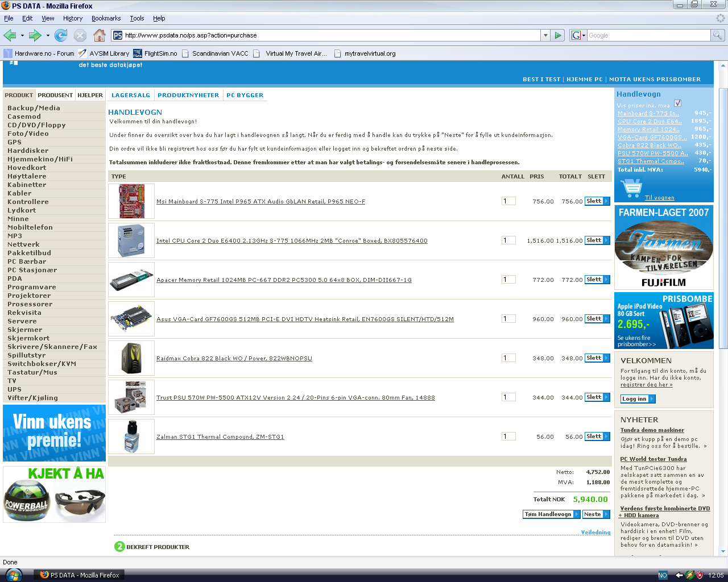Click the Tøm Handlevogn button
This screenshot has width=728, height=582.
coord(551,514)
